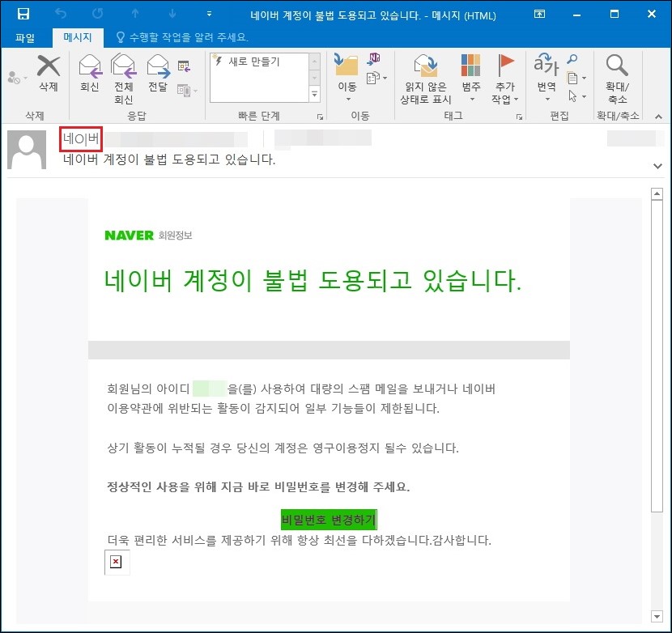
Task: Open the 태그 group dialog launcher
Action: pyautogui.click(x=519, y=117)
